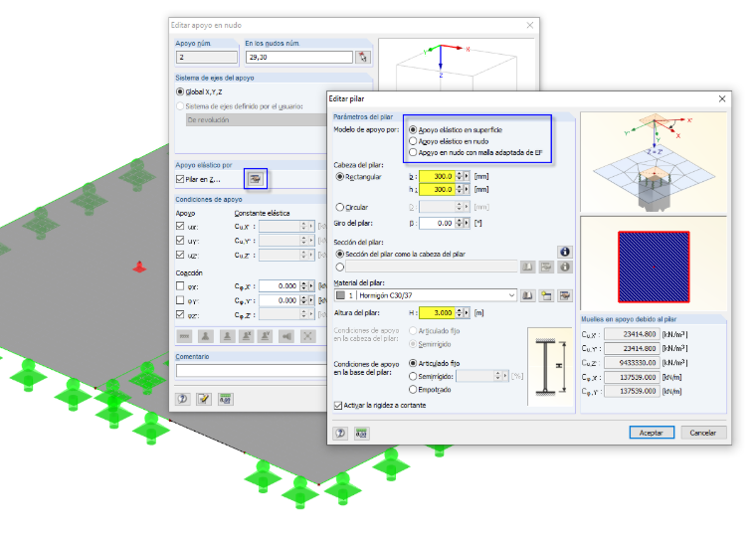The height and width of the screenshot is (538, 756).
Task: Click the rigid support preset icon
Action: coord(227,336)
